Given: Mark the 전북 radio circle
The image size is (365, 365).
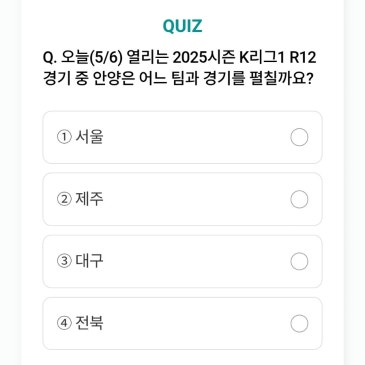Looking at the screenshot, I should click(299, 323).
